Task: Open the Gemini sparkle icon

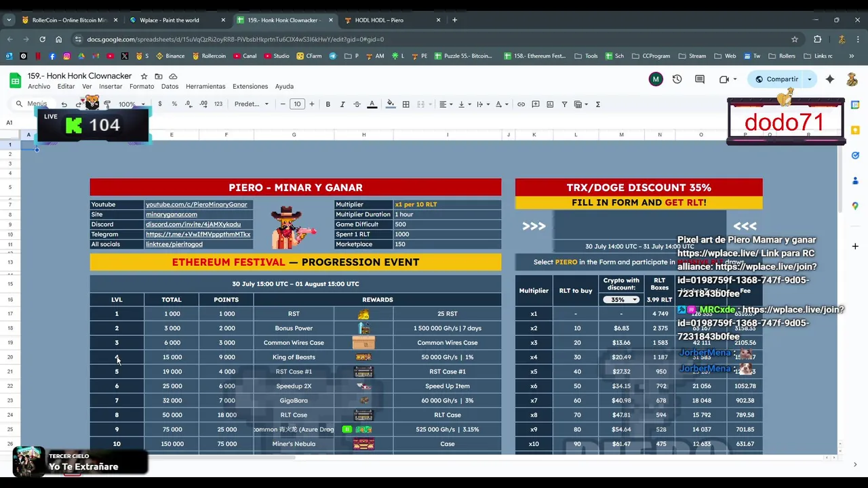Action: click(830, 79)
